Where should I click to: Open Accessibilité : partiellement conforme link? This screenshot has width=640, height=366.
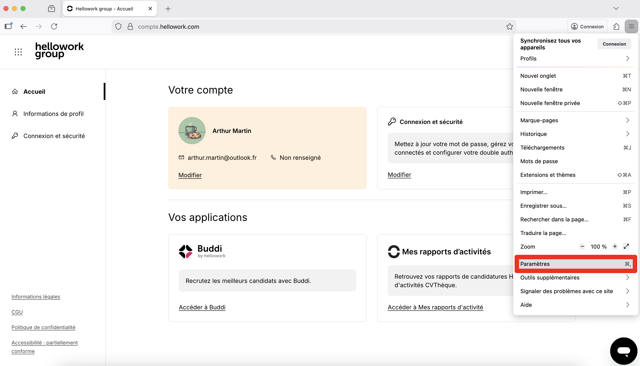44,347
